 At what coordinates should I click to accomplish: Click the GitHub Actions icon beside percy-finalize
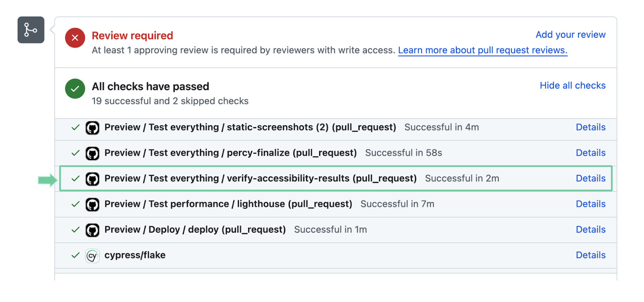click(92, 153)
